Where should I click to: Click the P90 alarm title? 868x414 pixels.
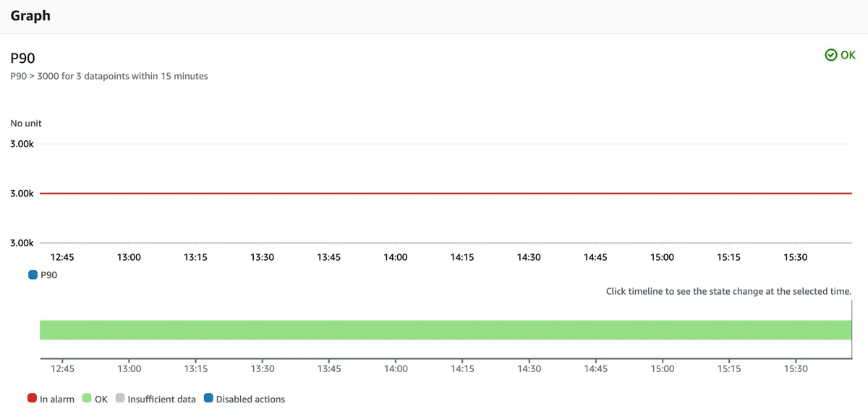(x=22, y=59)
